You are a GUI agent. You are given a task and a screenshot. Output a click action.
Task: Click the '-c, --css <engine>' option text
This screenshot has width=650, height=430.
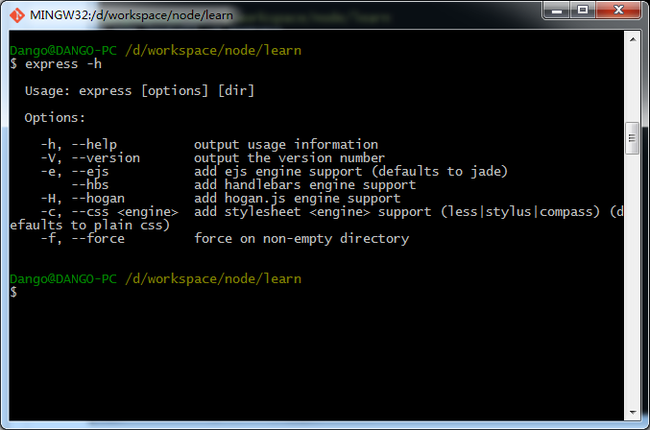[x=109, y=212]
